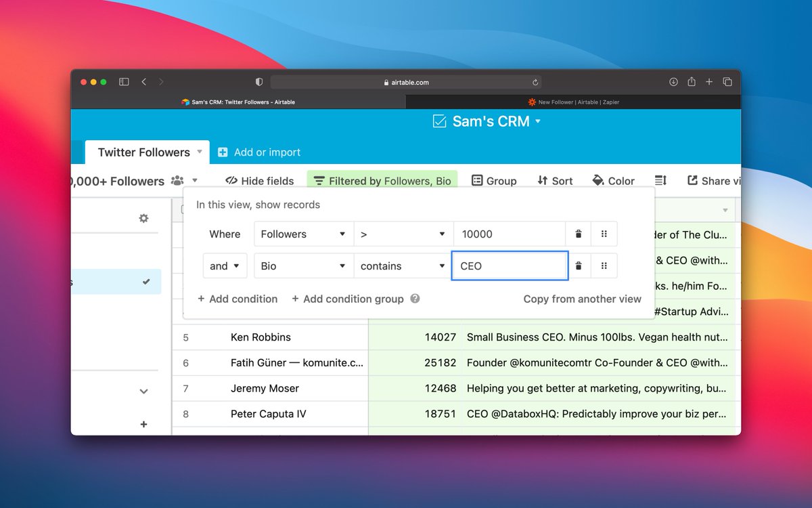The width and height of the screenshot is (812, 508).
Task: Click the sidebar settings gear icon
Action: pyautogui.click(x=143, y=218)
